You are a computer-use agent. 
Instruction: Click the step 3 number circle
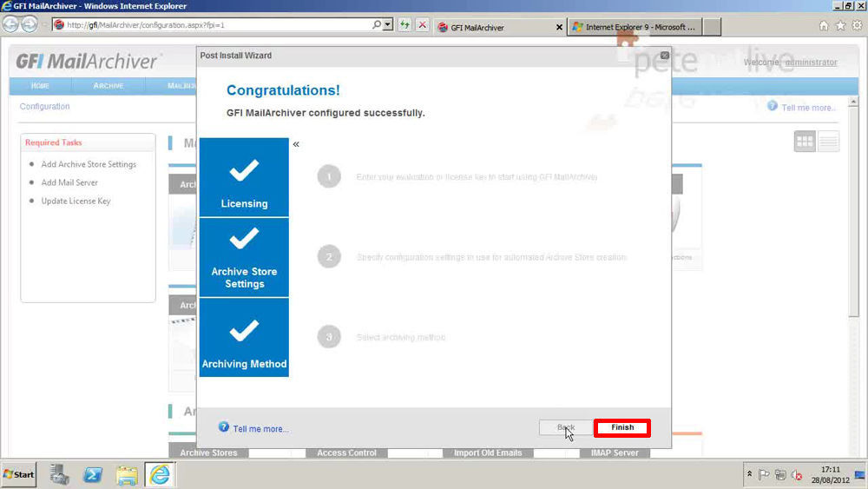pos(329,337)
